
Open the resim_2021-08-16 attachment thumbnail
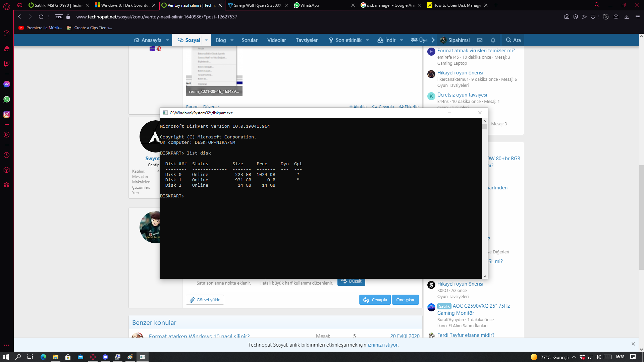[x=214, y=71]
